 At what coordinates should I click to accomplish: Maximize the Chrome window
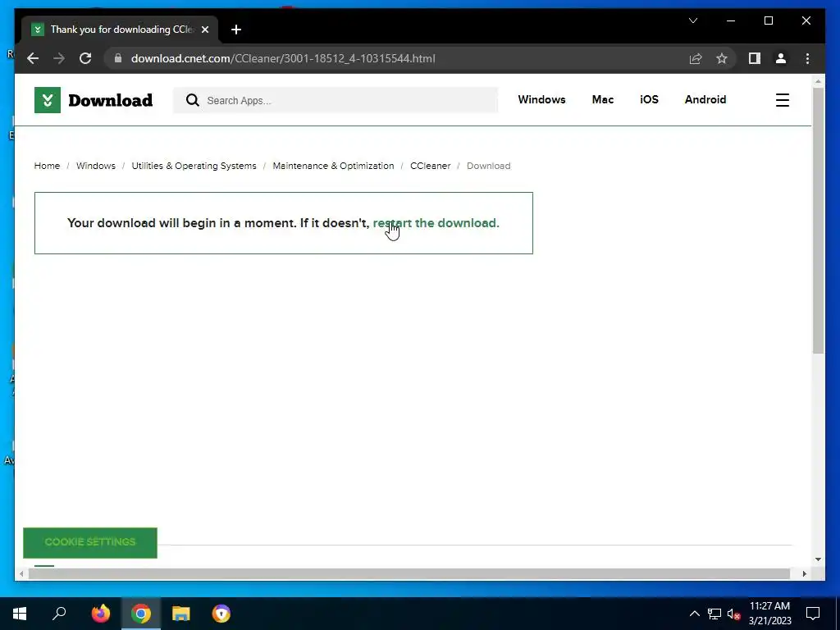[768, 21]
